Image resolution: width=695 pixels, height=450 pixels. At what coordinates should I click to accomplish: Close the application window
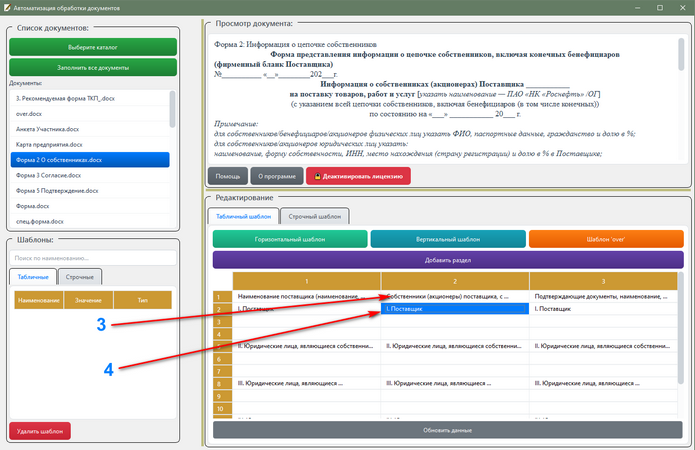point(683,8)
